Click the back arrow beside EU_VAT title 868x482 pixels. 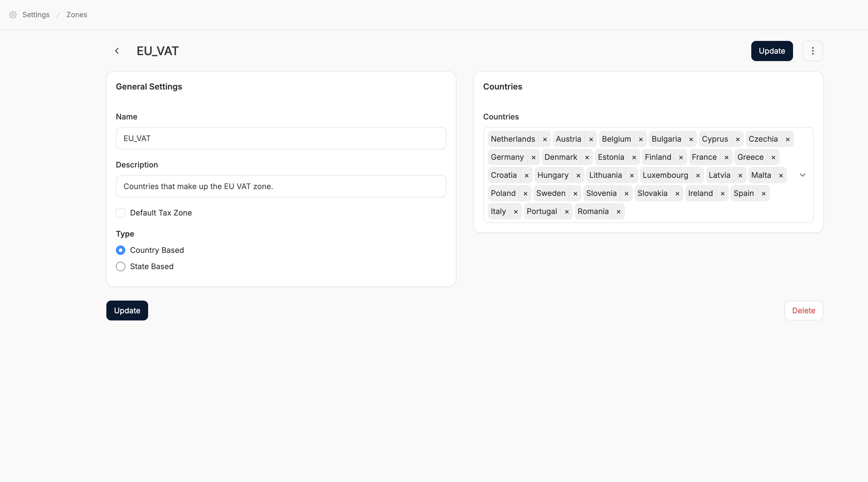(x=117, y=51)
